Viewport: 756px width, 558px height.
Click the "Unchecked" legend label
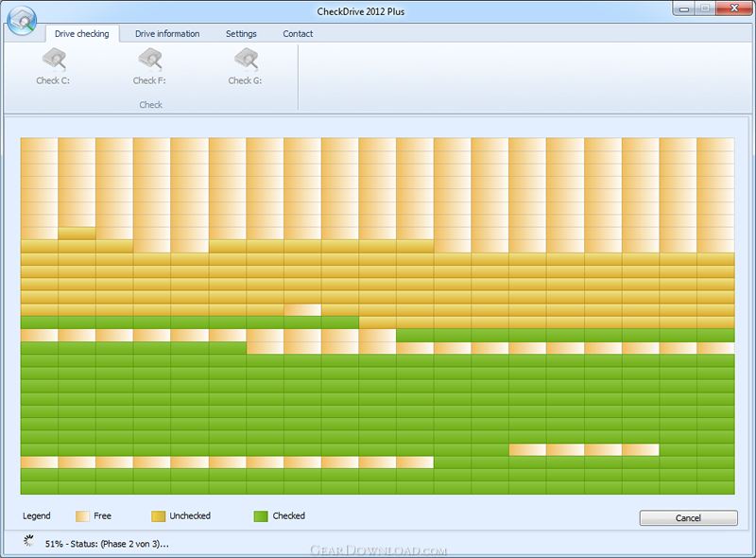click(x=190, y=516)
